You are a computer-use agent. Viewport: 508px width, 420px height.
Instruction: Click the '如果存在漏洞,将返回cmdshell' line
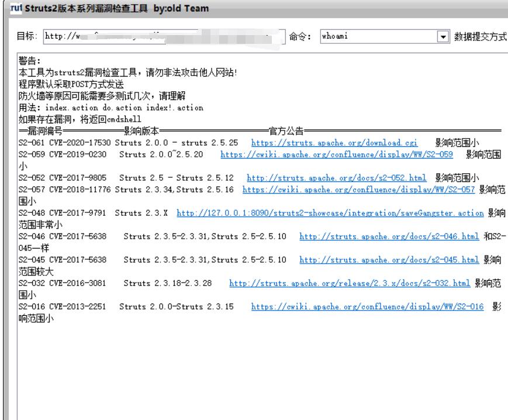pos(80,119)
